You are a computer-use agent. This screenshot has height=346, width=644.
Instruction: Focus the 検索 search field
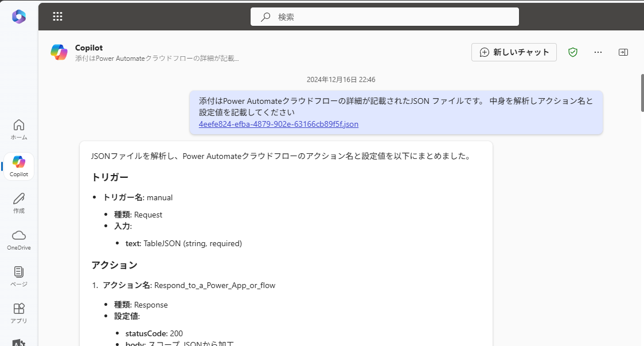[385, 17]
